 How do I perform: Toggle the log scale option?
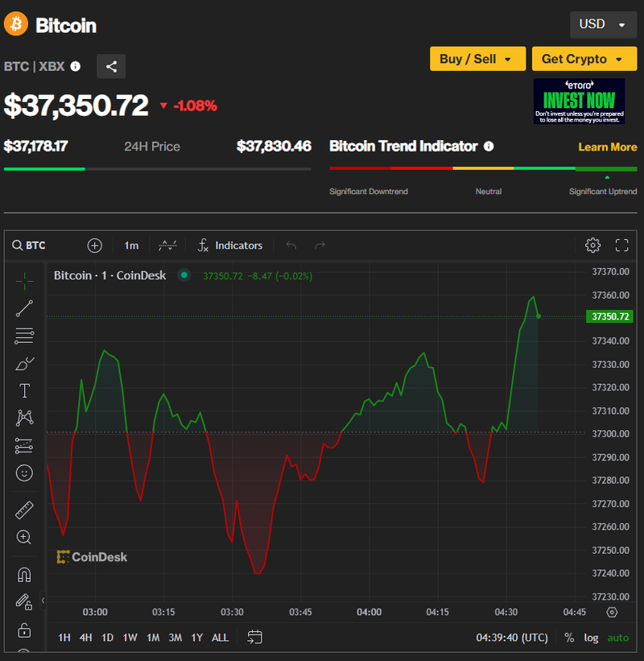pyautogui.click(x=591, y=638)
